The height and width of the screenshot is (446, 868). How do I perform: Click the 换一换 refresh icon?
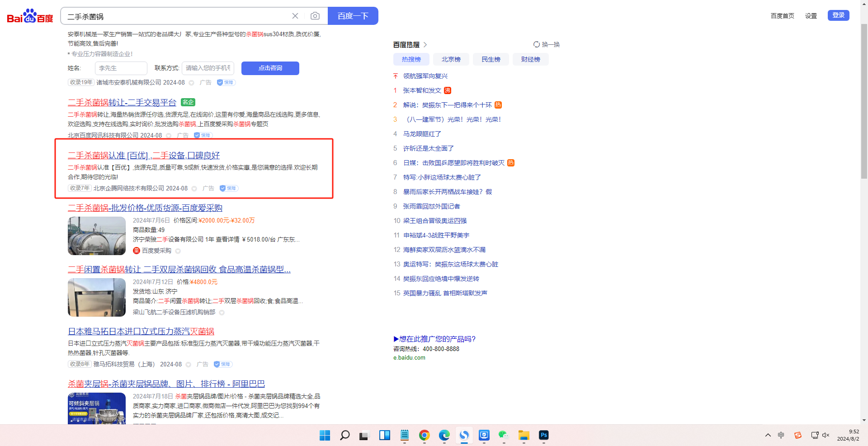click(x=537, y=44)
